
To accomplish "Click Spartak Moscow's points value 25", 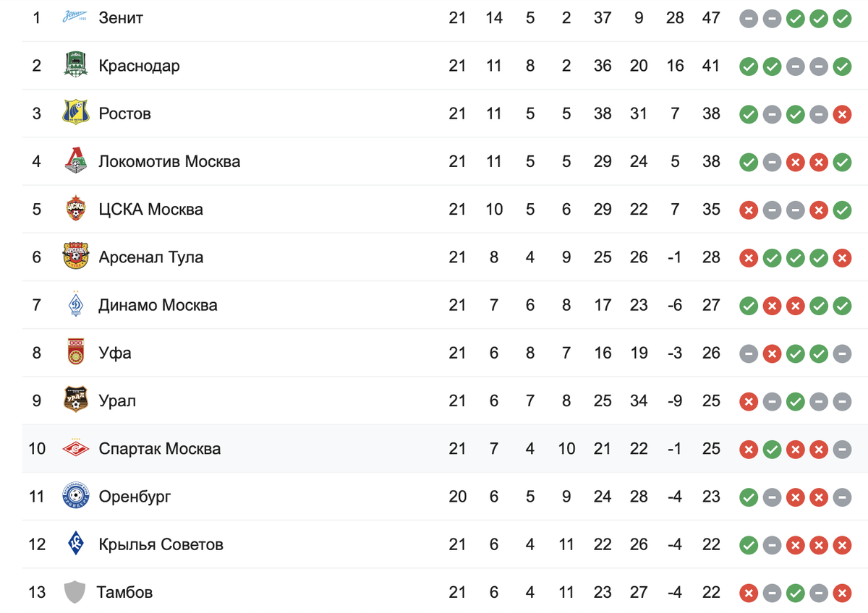I will (x=711, y=449).
